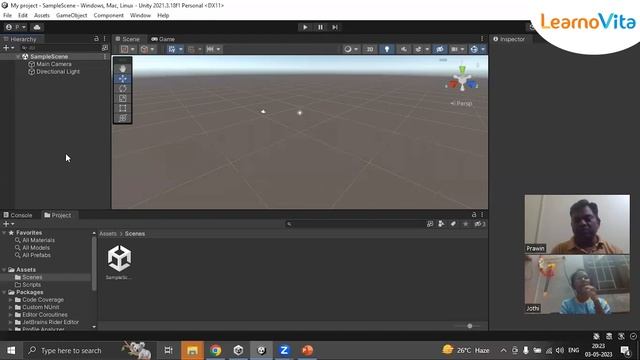Open the Component menu
Screen dimensions: 640x360
(109, 16)
